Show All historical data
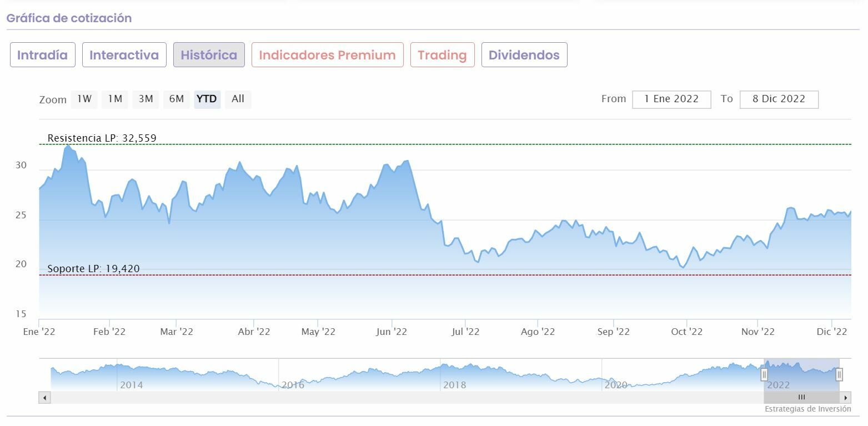Image resolution: width=868 pixels, height=426 pixels. tap(238, 99)
